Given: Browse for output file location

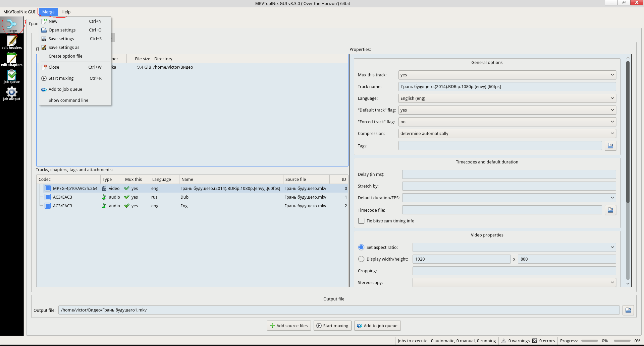Looking at the screenshot, I should [x=628, y=310].
